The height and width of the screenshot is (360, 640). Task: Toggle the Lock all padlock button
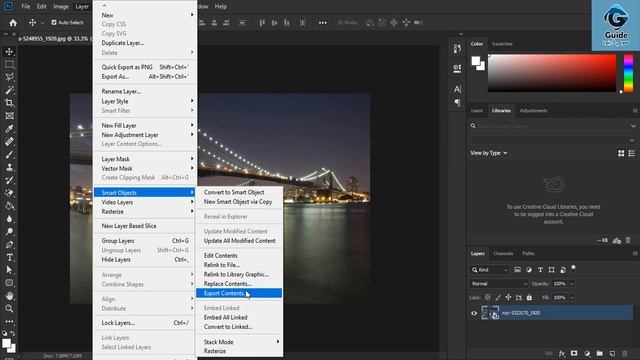(529, 297)
